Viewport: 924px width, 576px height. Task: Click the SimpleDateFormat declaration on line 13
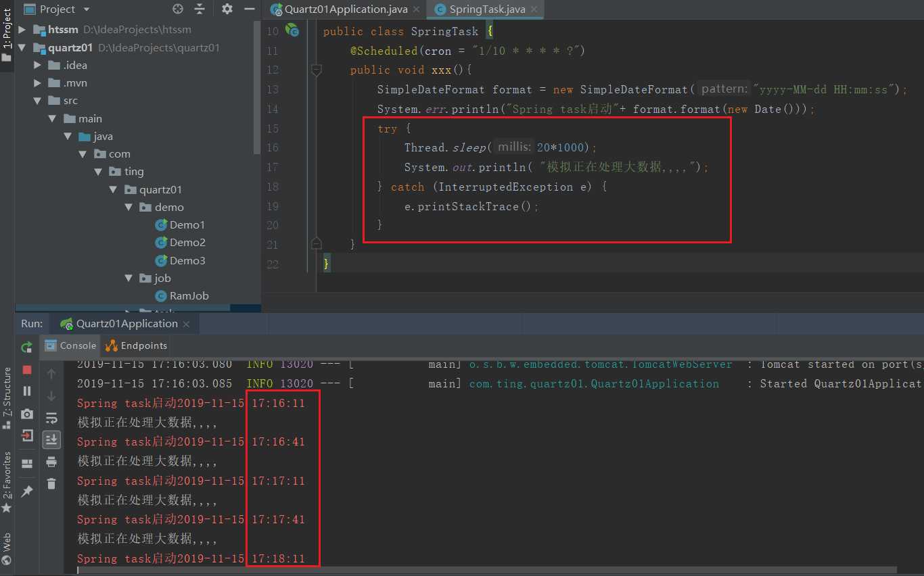[642, 89]
